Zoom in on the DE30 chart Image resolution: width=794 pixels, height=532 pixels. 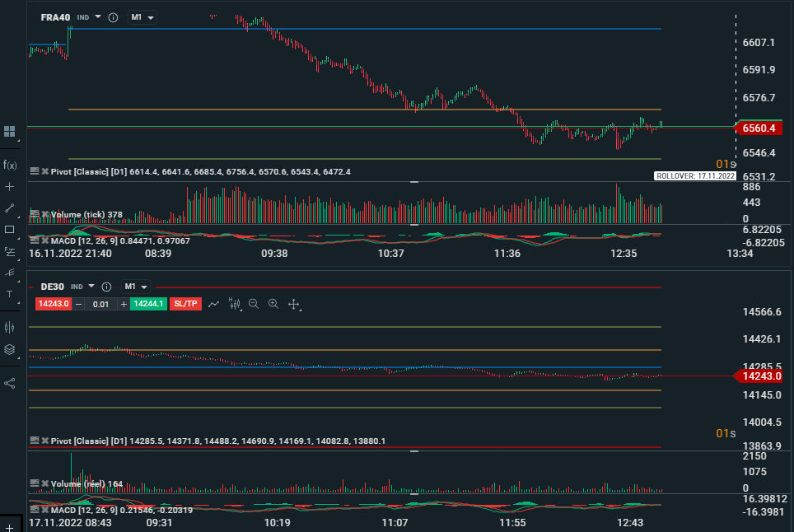pyautogui.click(x=273, y=304)
